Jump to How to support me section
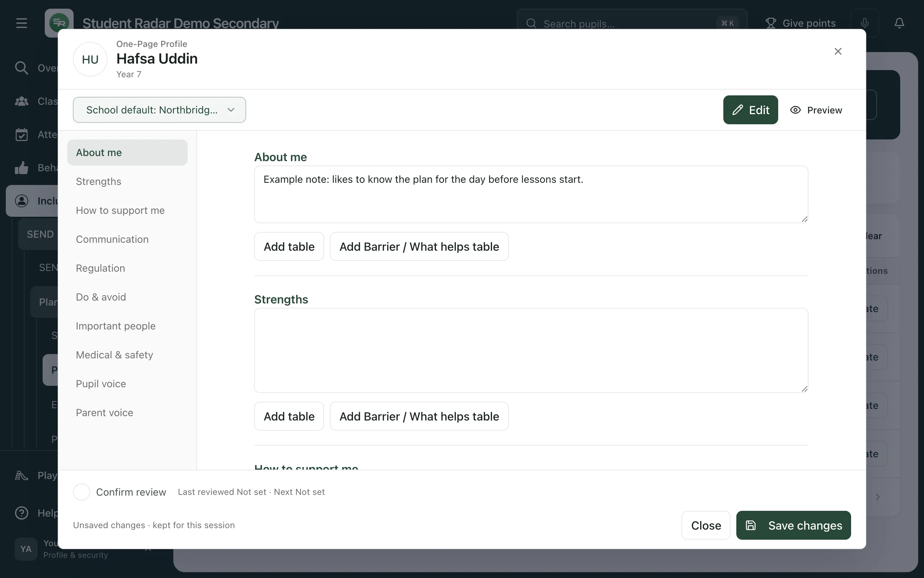 coord(127,211)
